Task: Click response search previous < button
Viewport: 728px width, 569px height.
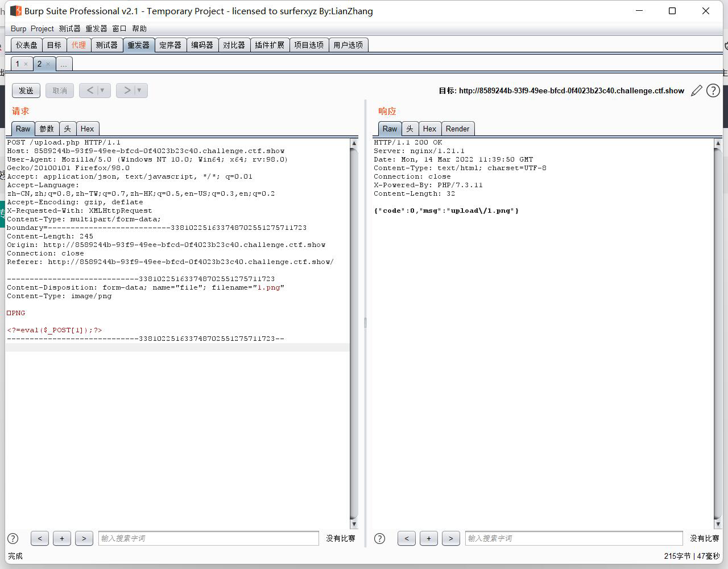Action: click(x=406, y=538)
